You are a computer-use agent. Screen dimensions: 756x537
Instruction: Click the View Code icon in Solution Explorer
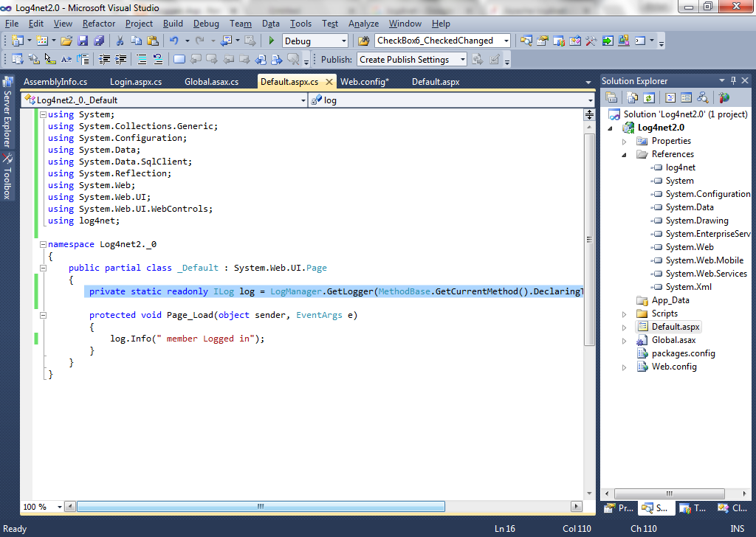670,97
